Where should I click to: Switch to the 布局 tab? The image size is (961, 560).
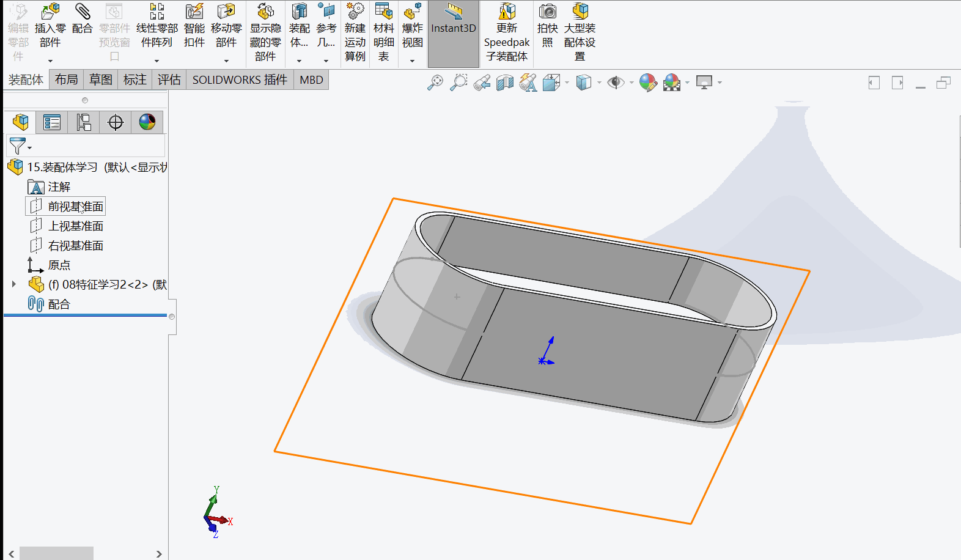(67, 80)
